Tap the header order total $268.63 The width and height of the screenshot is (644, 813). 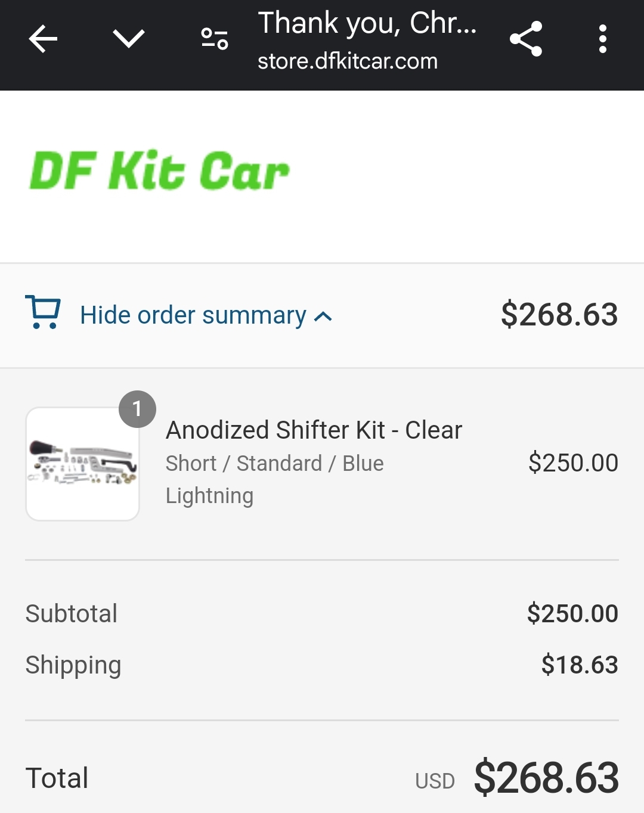tap(559, 314)
